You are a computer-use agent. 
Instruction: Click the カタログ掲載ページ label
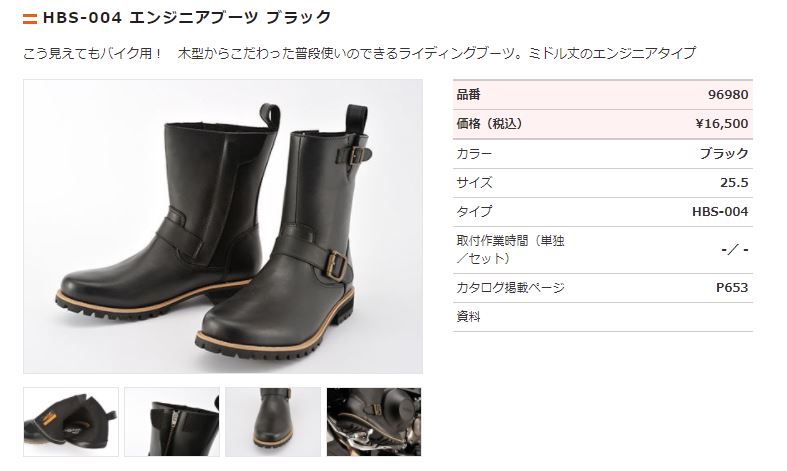510,288
